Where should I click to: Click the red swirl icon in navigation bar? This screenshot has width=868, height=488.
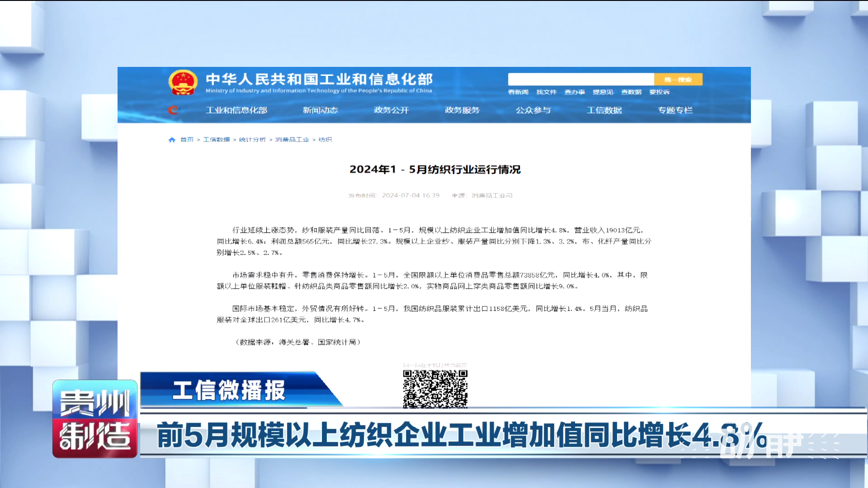tap(173, 110)
